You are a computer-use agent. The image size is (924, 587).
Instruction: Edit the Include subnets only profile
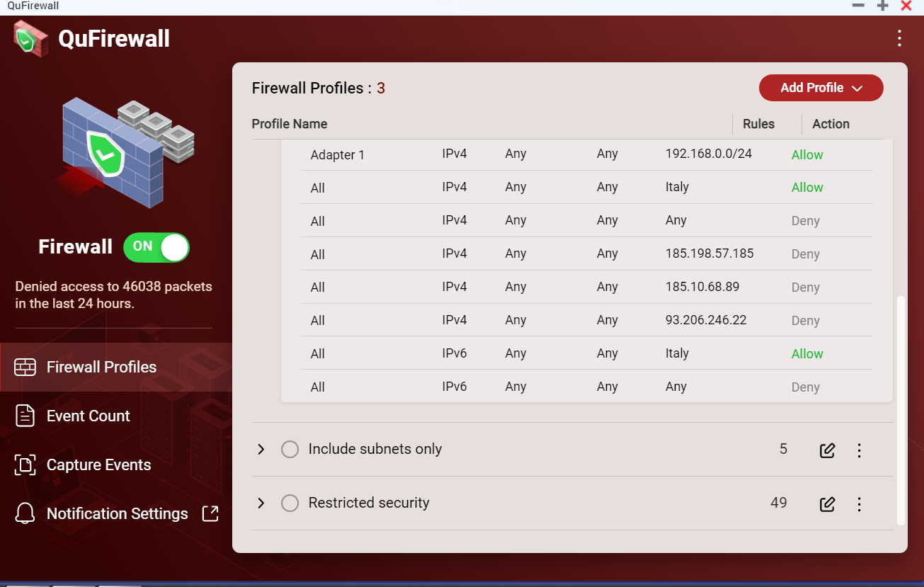coord(827,450)
